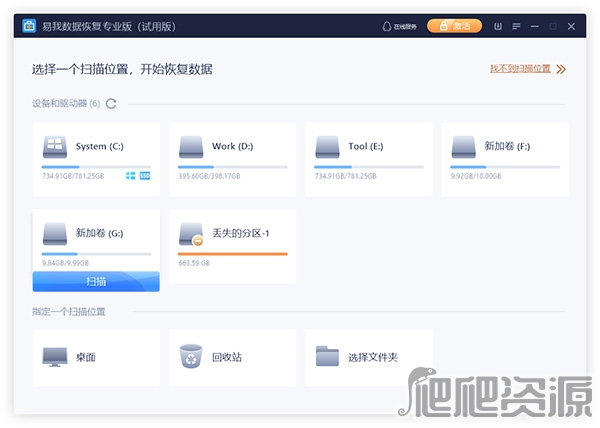Click the SSD badge on System (C:)

[145, 176]
